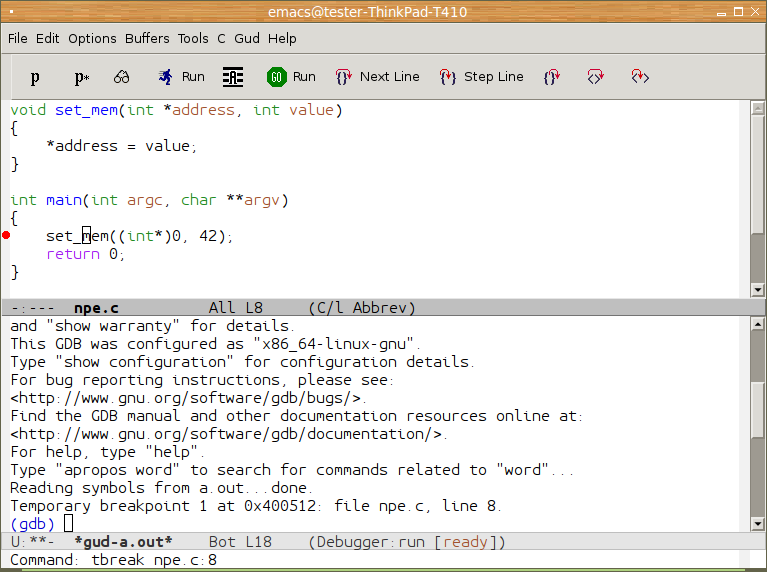
Task: Click the GDB pane scrollbar down arrow
Action: pyautogui.click(x=758, y=524)
